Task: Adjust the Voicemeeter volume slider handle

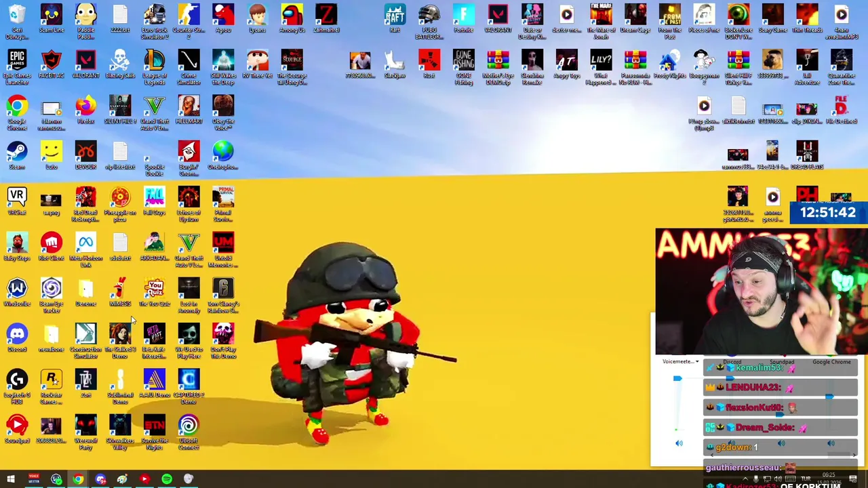Action: point(677,379)
